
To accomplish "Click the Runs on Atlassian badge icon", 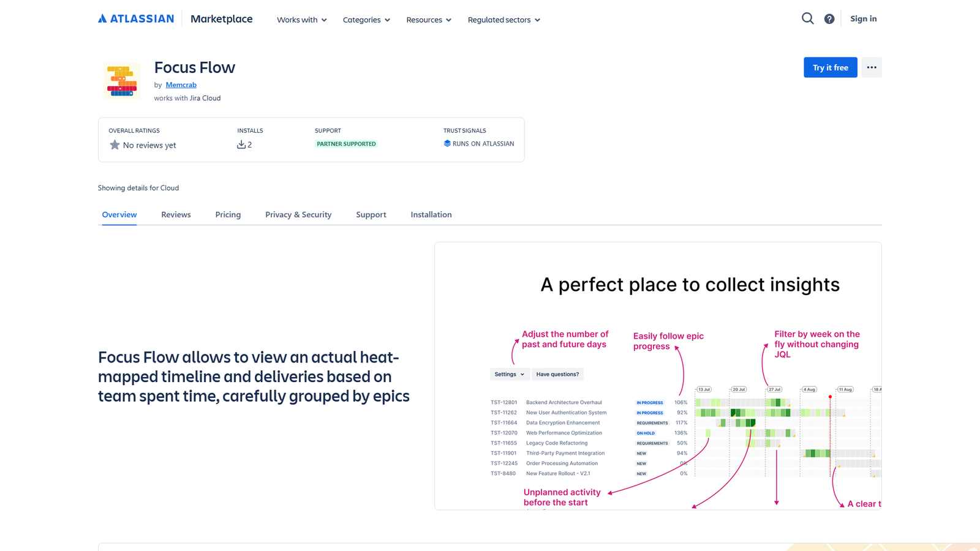I will coord(447,143).
